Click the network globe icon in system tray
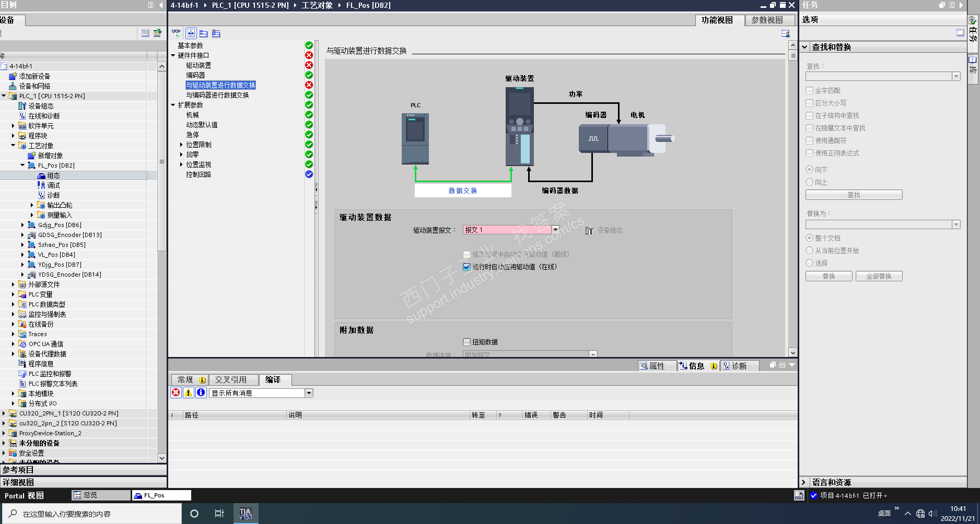This screenshot has height=524, width=980. tap(920, 514)
